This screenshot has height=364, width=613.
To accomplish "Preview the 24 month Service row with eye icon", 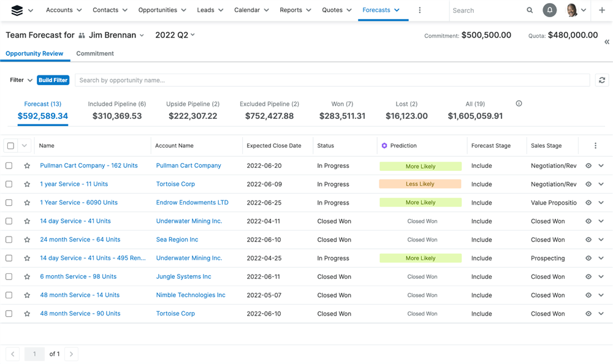I will (588, 240).
